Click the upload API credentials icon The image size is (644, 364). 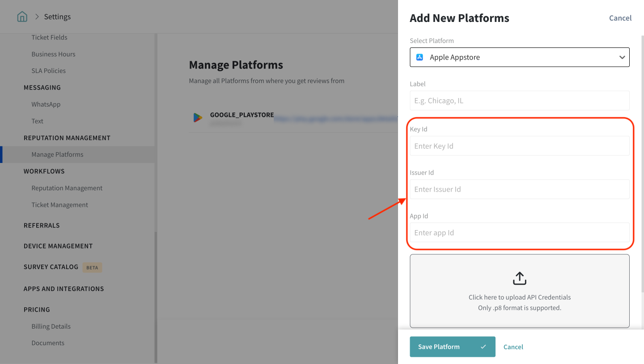pyautogui.click(x=519, y=278)
